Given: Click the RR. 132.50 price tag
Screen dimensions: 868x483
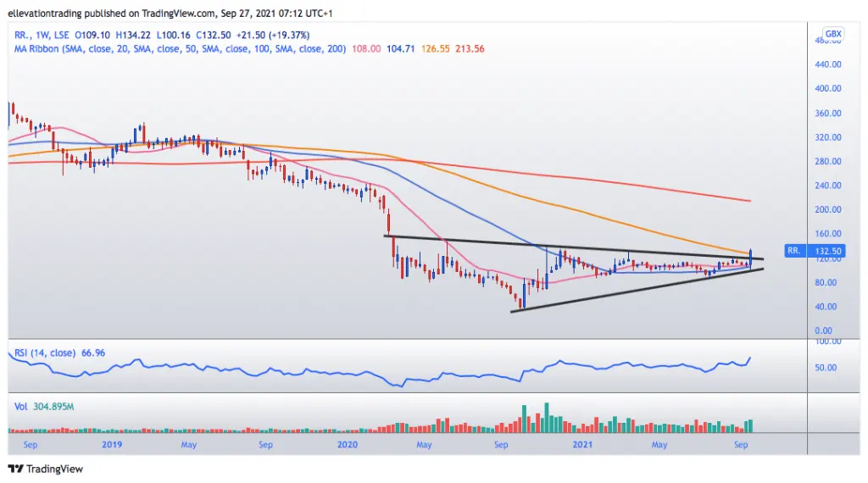Looking at the screenshot, I should click(815, 251).
